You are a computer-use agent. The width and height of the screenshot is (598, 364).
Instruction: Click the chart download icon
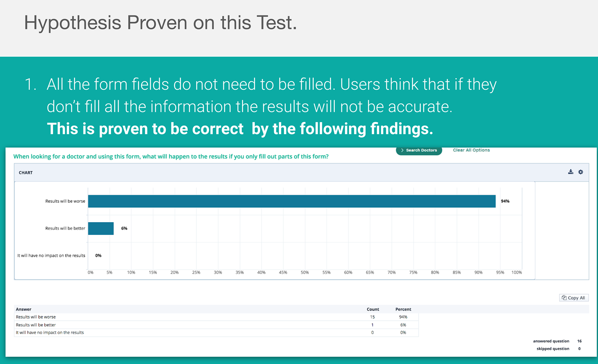point(571,172)
